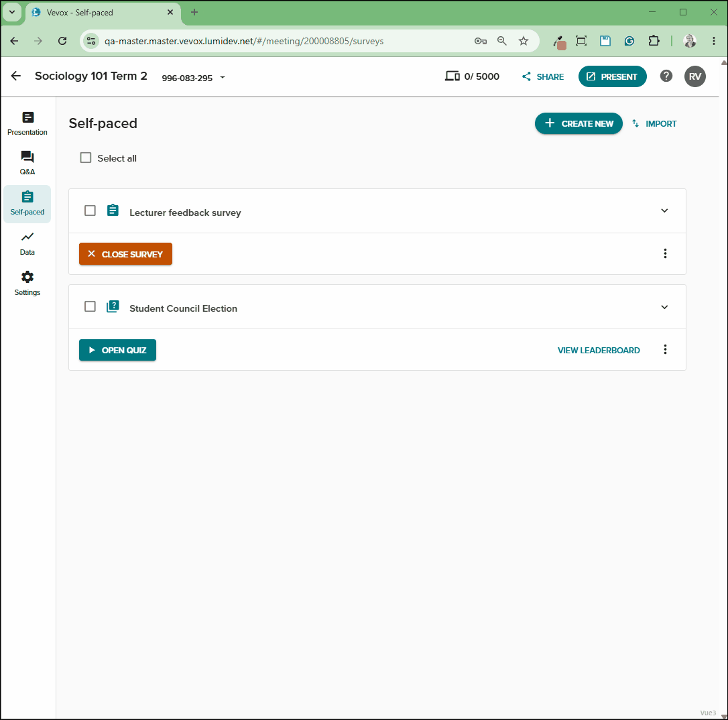Click the CLOSE SURVEY button
The image size is (728, 720).
pyautogui.click(x=125, y=254)
